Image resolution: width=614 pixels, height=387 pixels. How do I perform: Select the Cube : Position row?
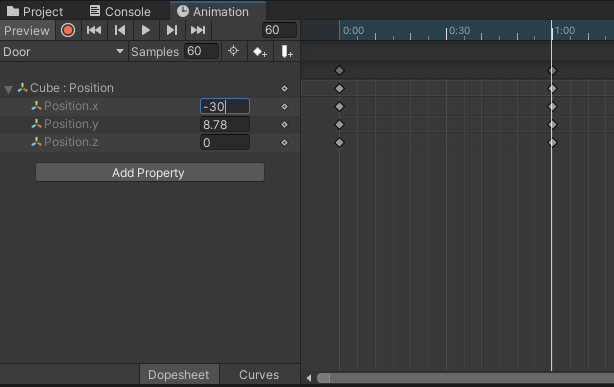(150, 88)
